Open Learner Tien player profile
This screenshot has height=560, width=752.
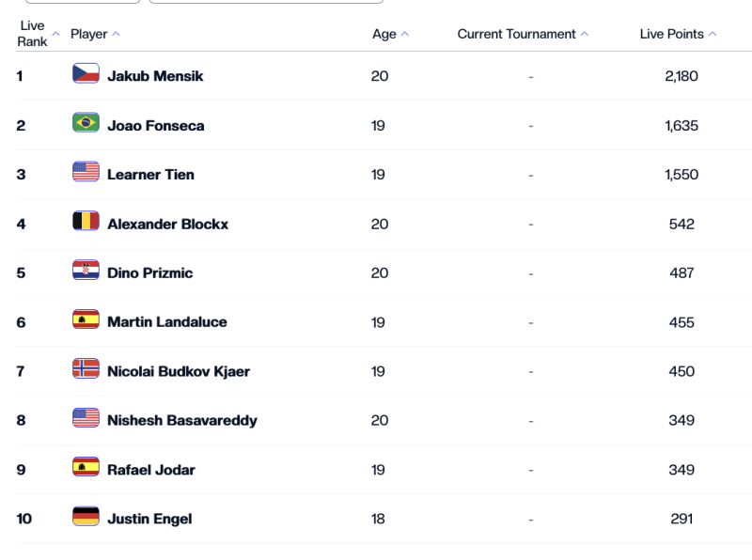[150, 175]
